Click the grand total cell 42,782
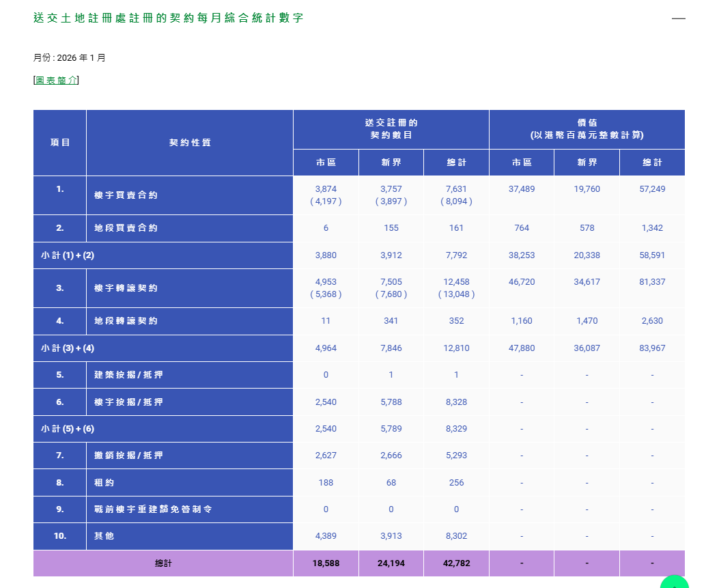Image resolution: width=706 pixels, height=588 pixels. coord(456,563)
